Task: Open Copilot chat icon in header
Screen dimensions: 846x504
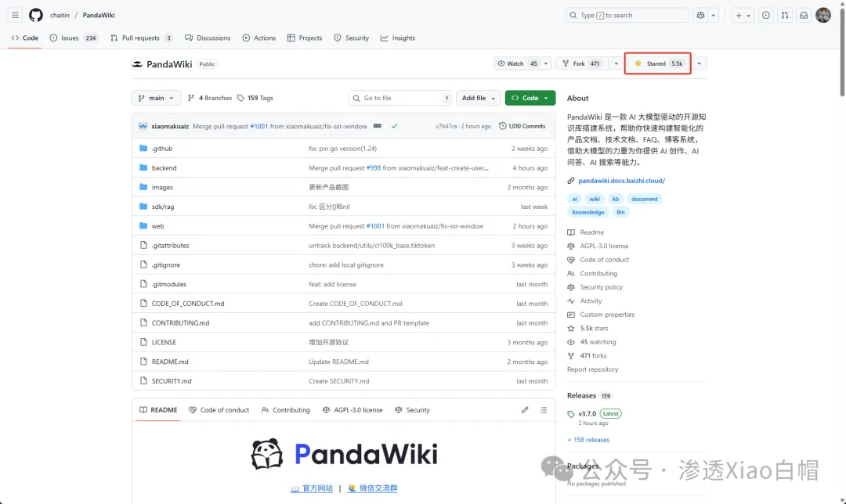Action: click(700, 15)
